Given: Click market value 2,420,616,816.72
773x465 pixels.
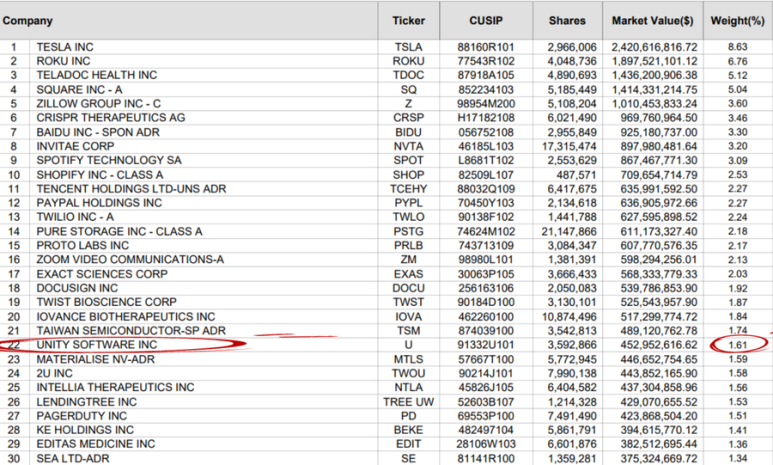Looking at the screenshot, I should pos(654,47).
